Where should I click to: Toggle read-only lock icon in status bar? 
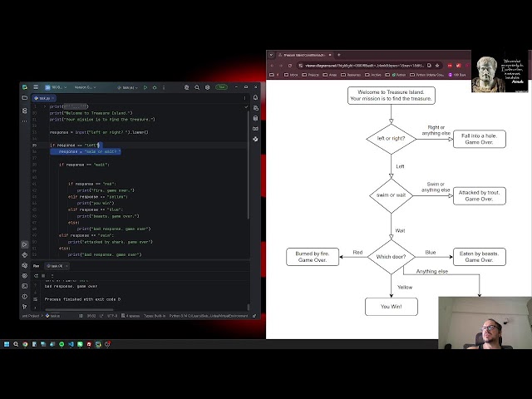(254, 316)
